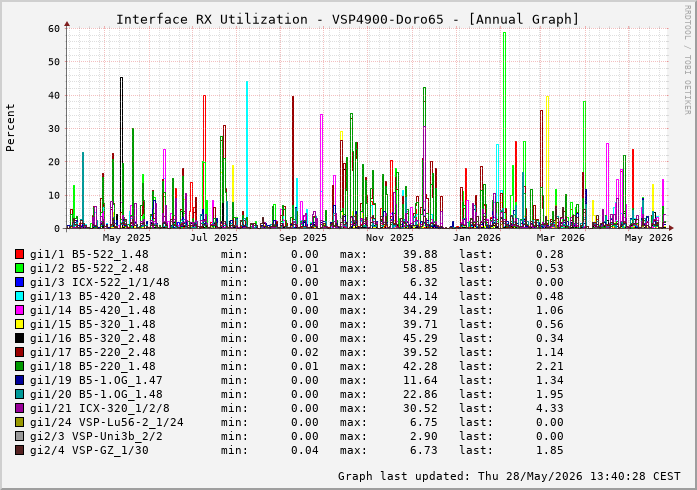
Task: Click the max value 58.85
Action: pos(420,268)
